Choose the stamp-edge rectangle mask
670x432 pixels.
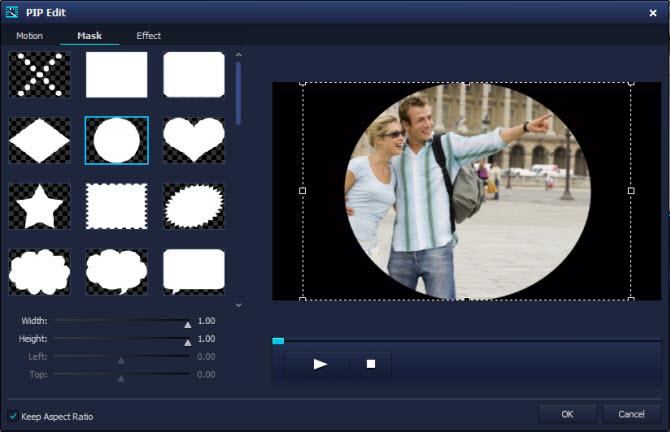tap(117, 206)
